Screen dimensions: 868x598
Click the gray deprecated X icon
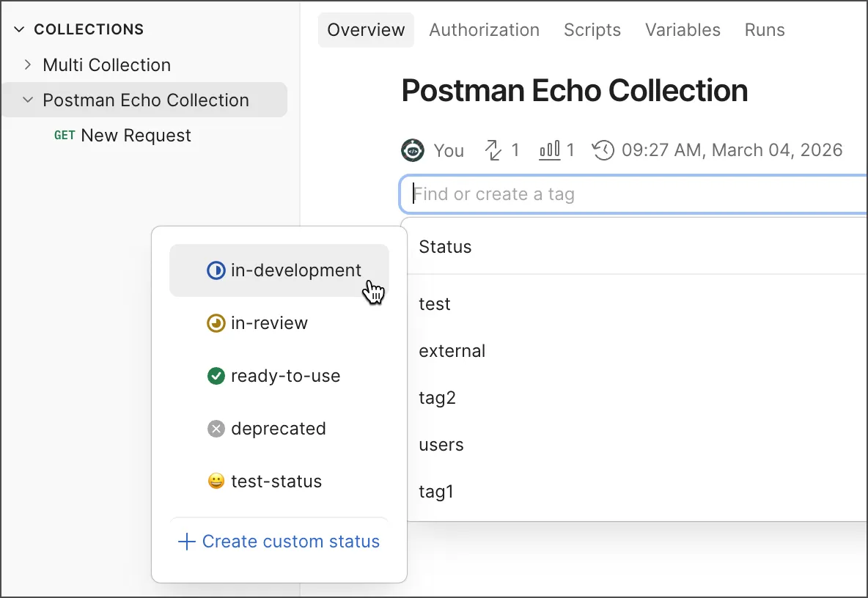click(216, 429)
